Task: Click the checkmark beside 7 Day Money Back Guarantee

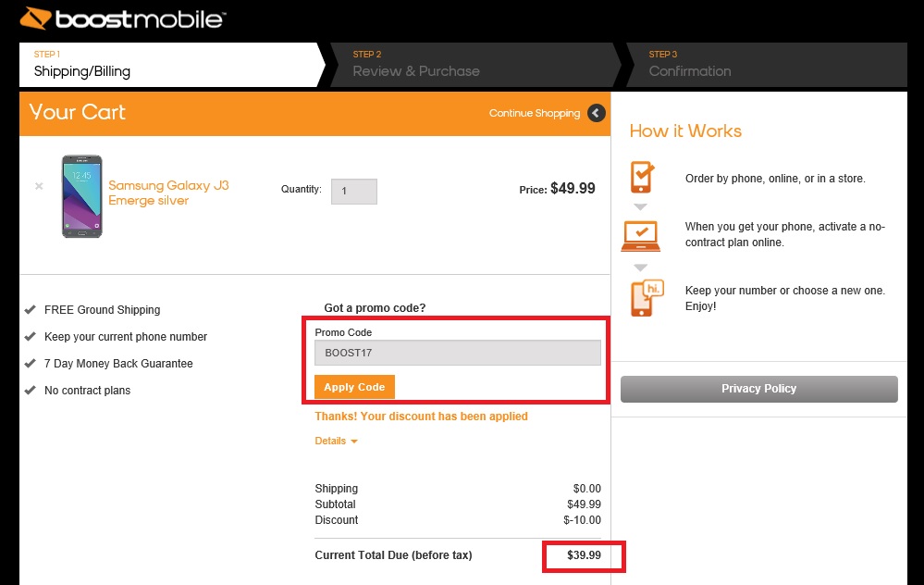Action: tap(30, 363)
